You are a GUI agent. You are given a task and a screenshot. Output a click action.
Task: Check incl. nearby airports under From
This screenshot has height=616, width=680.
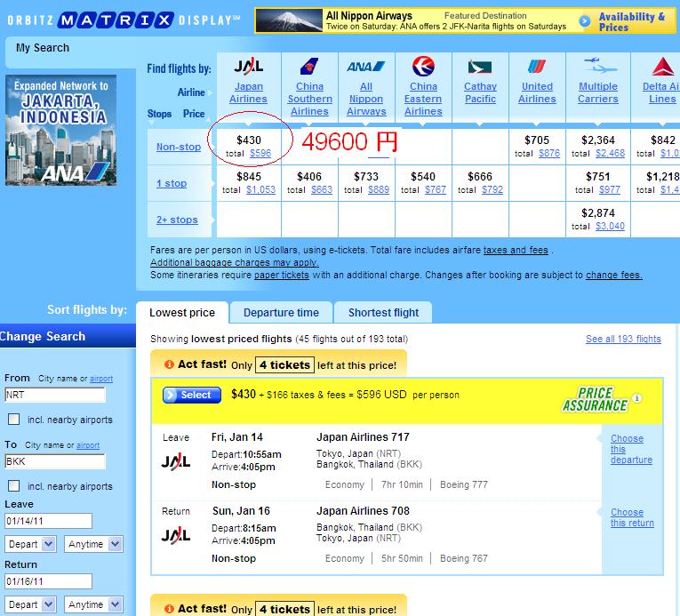14,419
